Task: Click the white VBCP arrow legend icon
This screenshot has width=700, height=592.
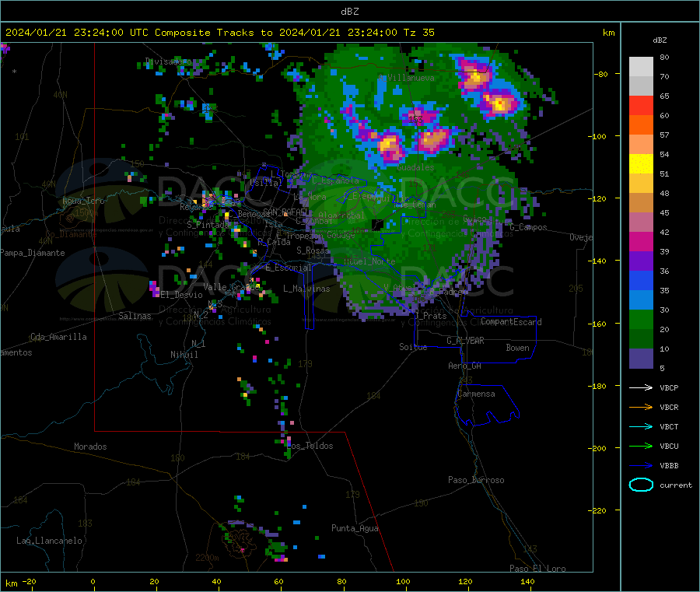Action: point(641,387)
